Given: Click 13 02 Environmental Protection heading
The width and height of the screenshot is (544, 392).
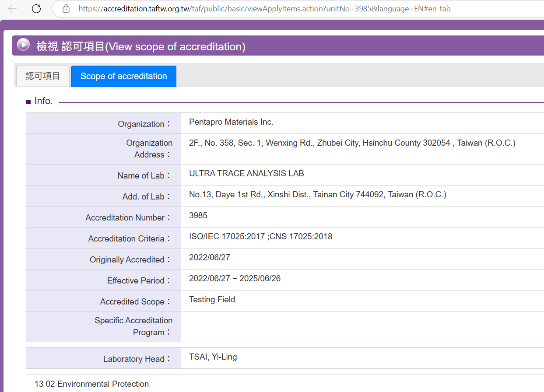Looking at the screenshot, I should point(92,384).
